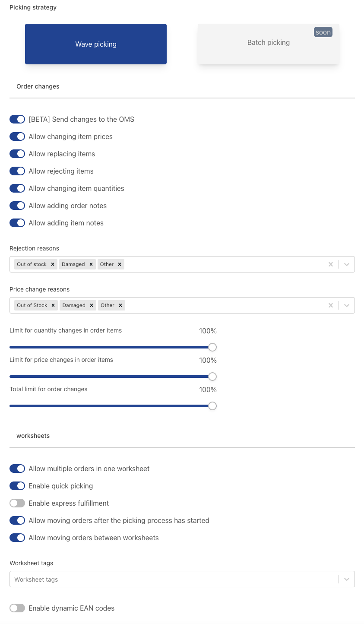Clear all Price change reasons

coord(331,305)
